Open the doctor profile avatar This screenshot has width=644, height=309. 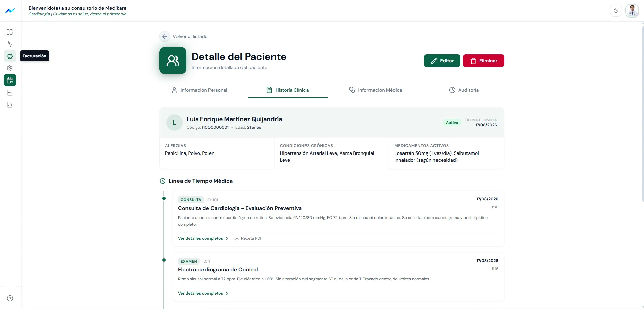click(632, 11)
